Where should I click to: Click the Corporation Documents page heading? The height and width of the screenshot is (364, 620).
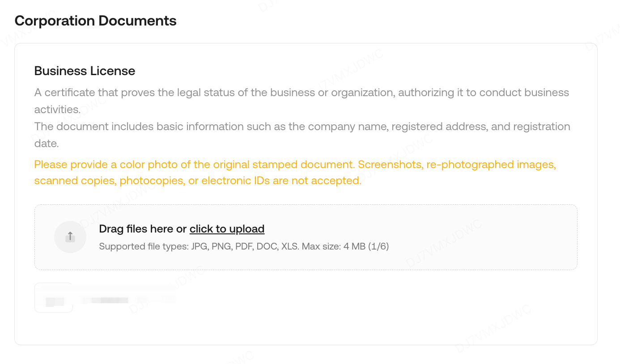(x=95, y=21)
